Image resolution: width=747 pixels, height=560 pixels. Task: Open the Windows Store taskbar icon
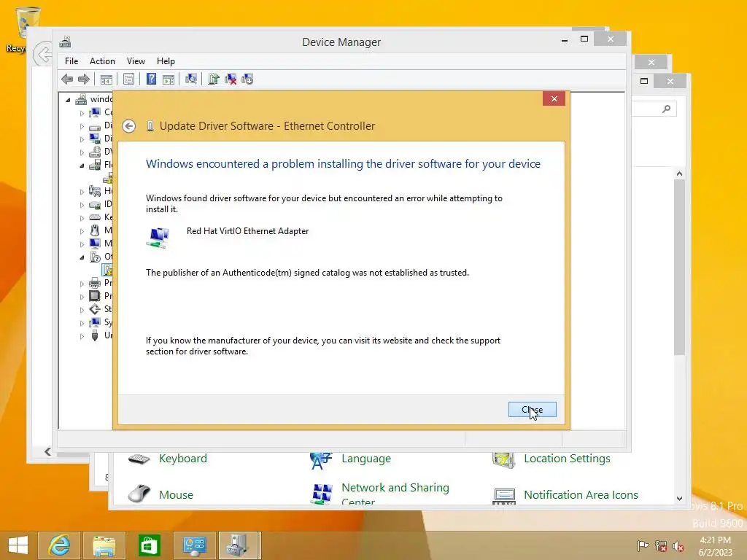coord(149,545)
